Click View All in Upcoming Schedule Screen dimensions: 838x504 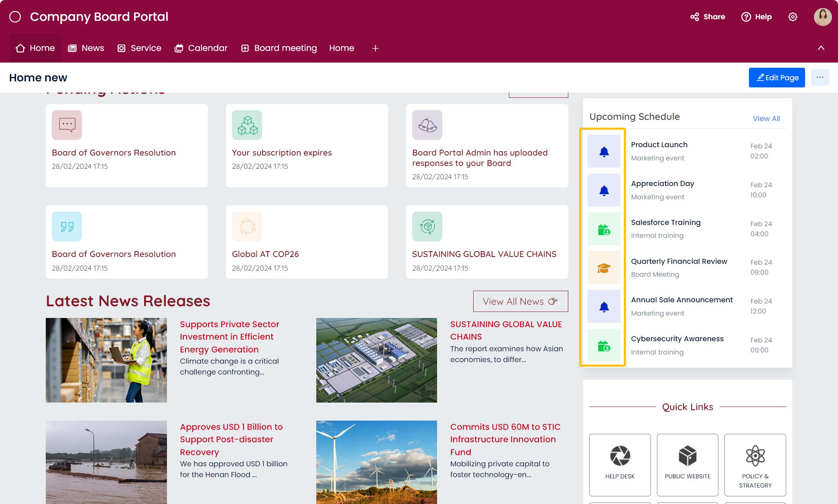pyautogui.click(x=767, y=119)
